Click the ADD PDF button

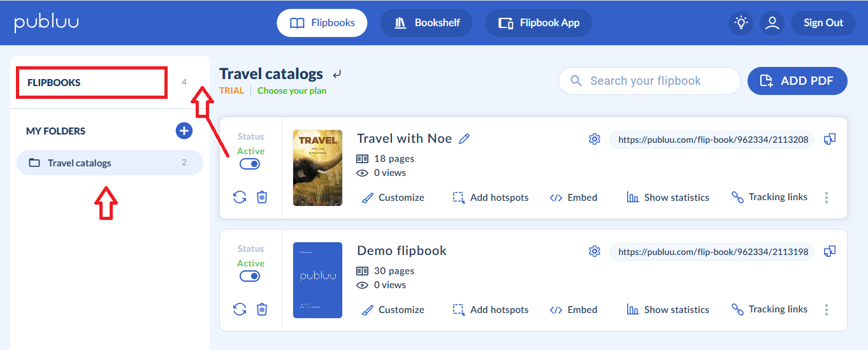[797, 81]
